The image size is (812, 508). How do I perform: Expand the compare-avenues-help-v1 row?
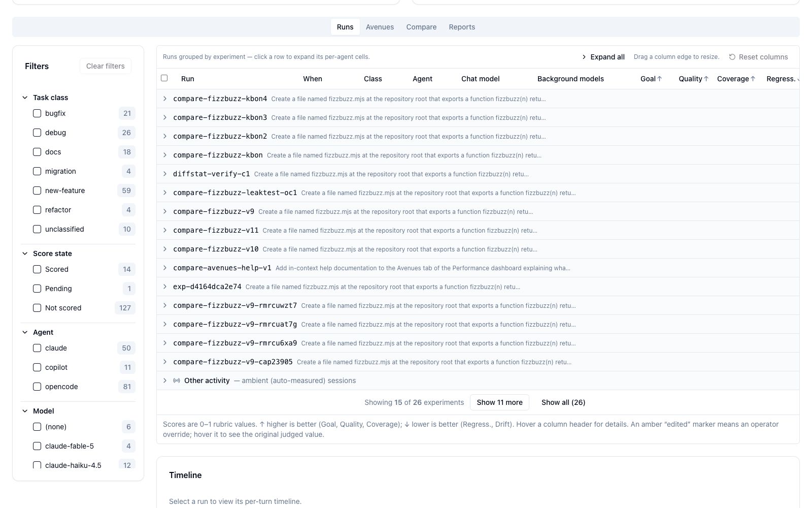pyautogui.click(x=165, y=268)
